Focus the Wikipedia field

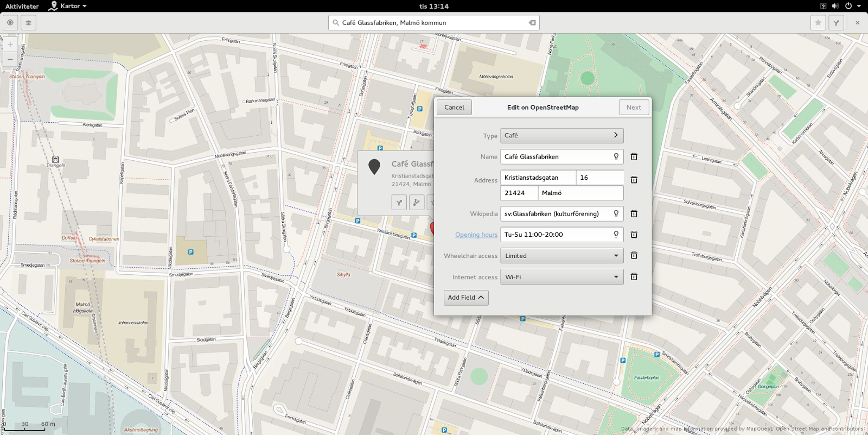tap(562, 213)
